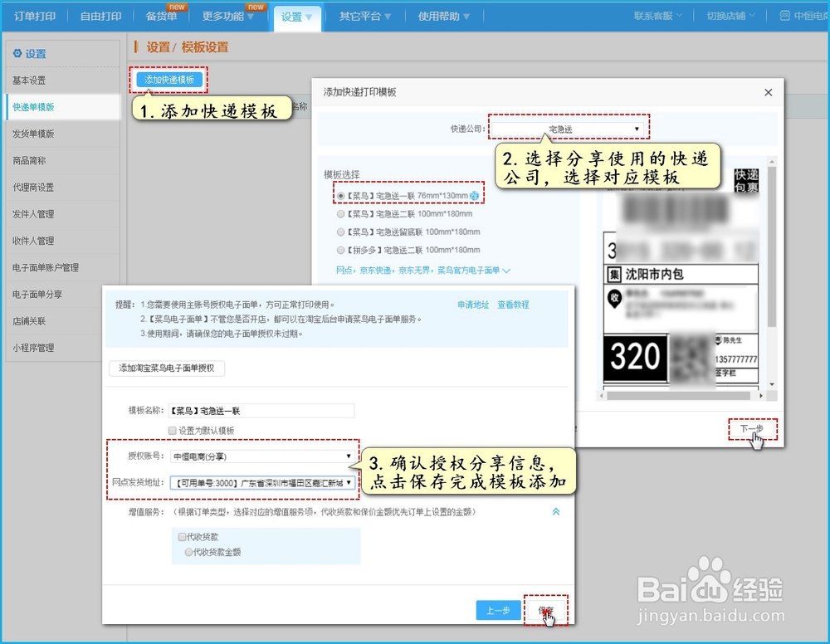The height and width of the screenshot is (644, 830).
Task: Select the 代收货款金额 radio option
Action: click(188, 552)
